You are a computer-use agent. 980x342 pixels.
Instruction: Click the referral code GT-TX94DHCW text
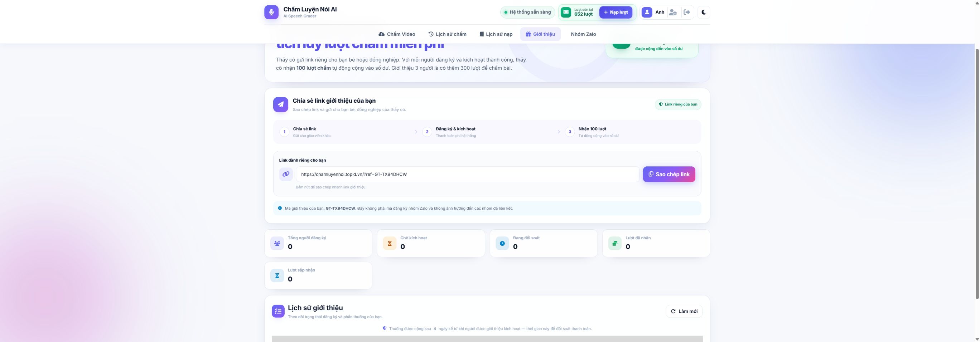click(340, 208)
